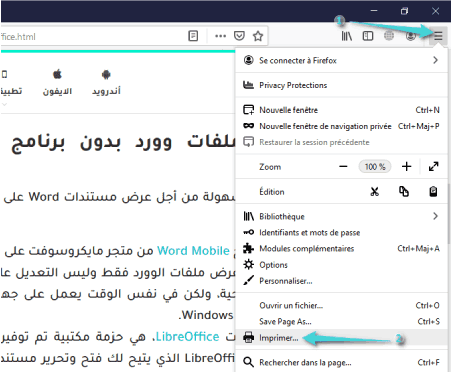Choose Ouvrir un fichier... item
The width and height of the screenshot is (451, 372).
click(341, 305)
